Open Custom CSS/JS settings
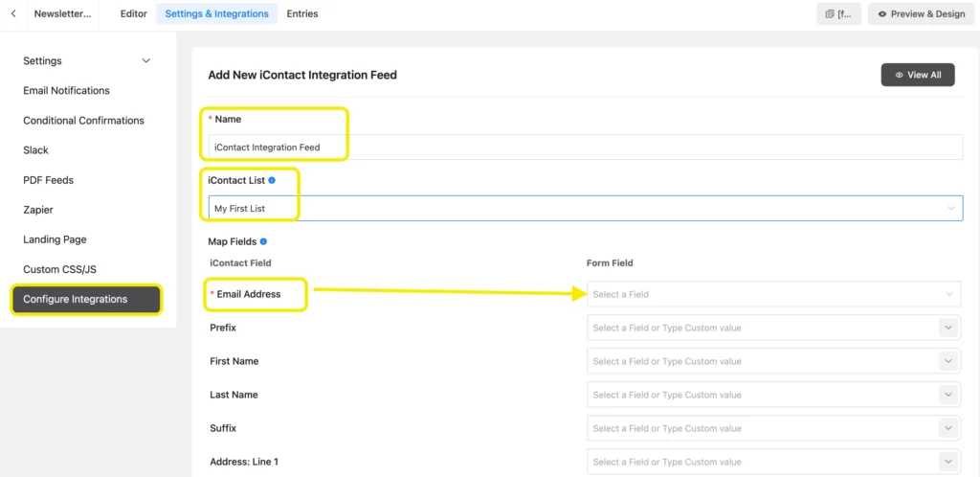 [x=60, y=269]
